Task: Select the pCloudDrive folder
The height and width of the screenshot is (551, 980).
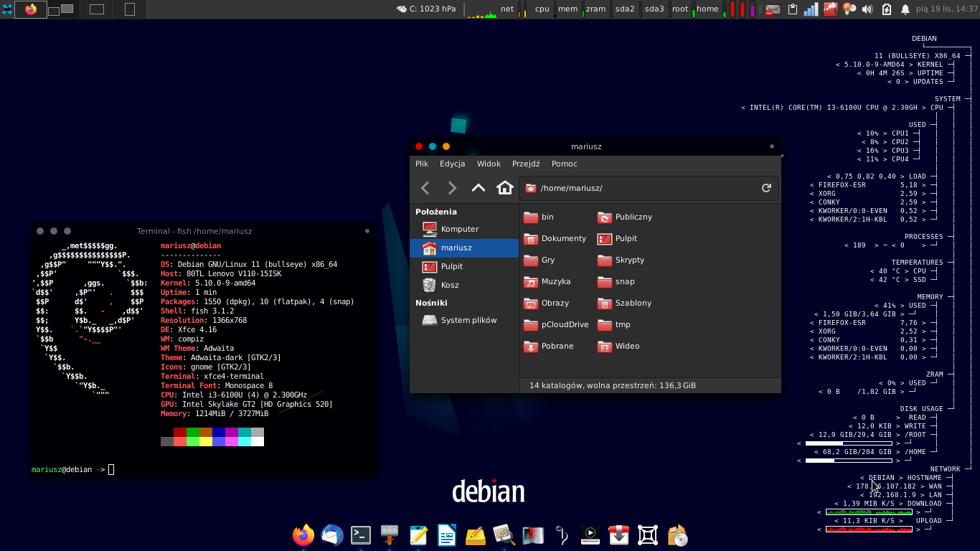Action: click(x=557, y=324)
